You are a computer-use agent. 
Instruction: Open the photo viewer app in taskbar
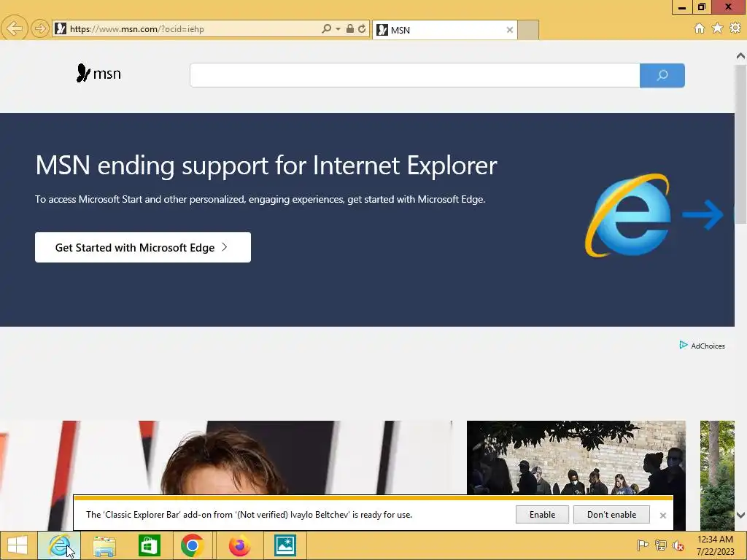click(285, 545)
